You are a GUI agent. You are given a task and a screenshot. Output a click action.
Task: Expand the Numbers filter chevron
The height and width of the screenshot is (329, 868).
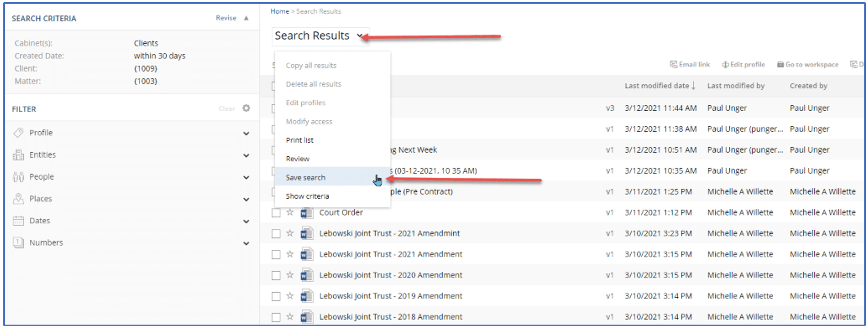[246, 244]
